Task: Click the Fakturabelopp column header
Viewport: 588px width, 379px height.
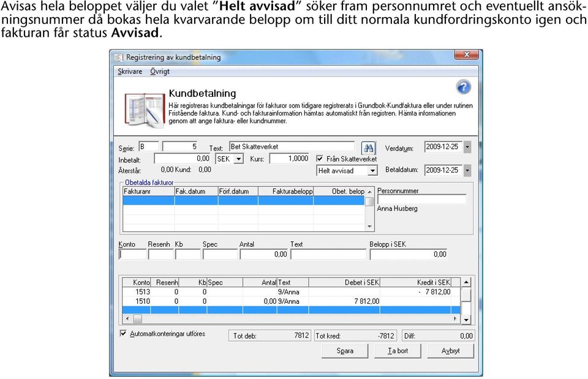Action: [x=285, y=191]
